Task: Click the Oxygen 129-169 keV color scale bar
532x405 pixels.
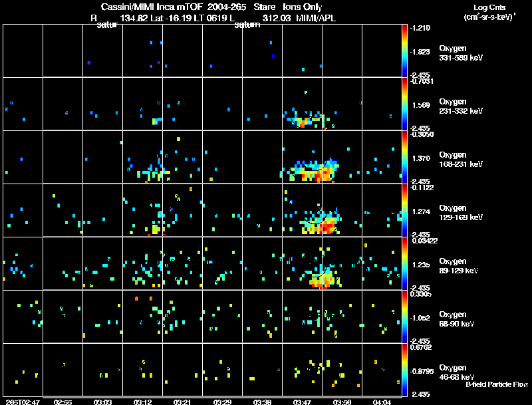Action: 404,210
